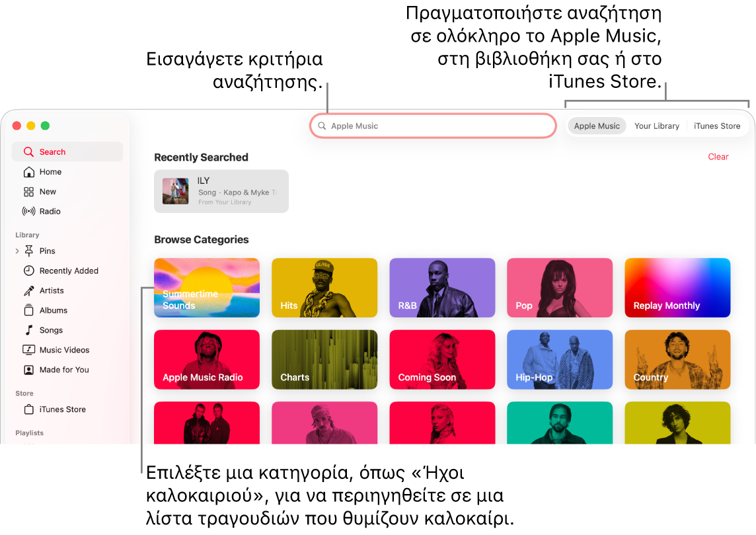Open Home from the sidebar
This screenshot has height=535, width=756.
49,171
